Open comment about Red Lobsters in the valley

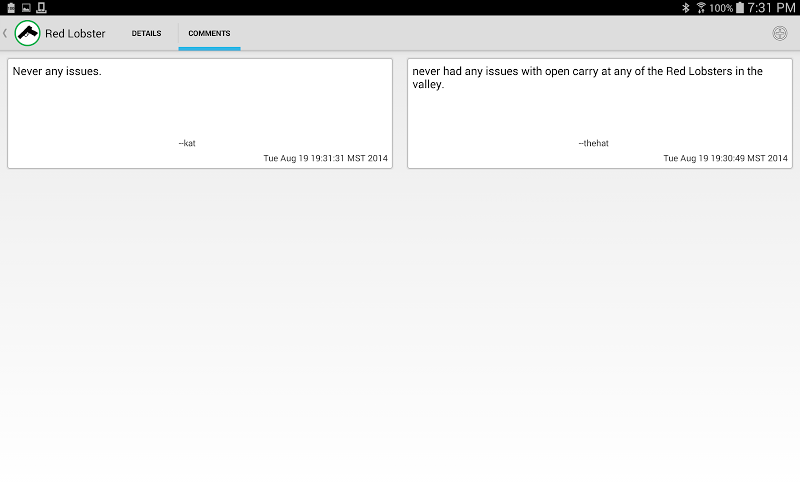(599, 113)
